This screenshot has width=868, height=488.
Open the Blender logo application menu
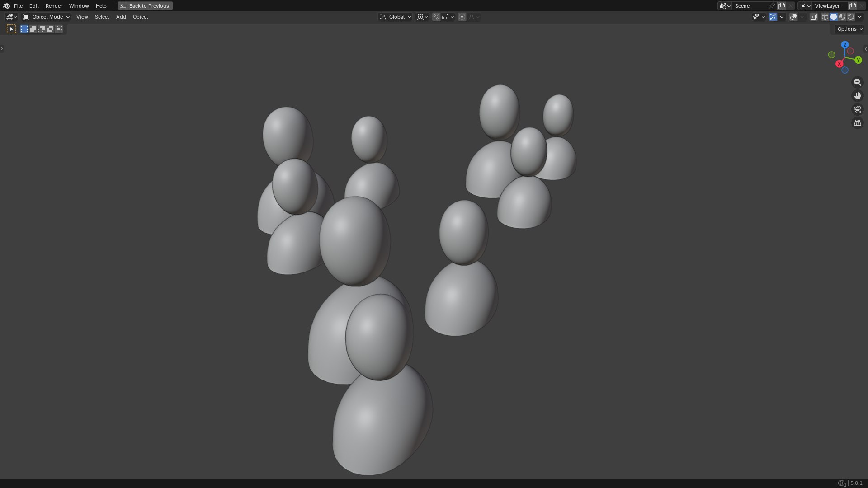click(x=6, y=6)
